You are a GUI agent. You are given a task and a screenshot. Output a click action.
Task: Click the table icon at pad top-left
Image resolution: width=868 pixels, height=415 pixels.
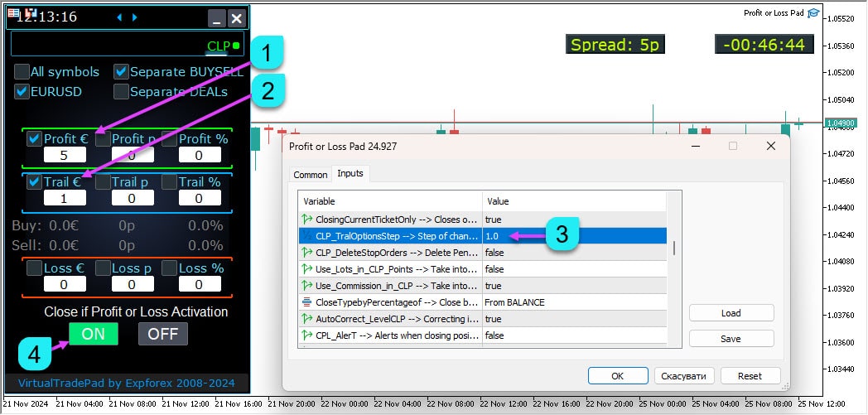[14, 12]
